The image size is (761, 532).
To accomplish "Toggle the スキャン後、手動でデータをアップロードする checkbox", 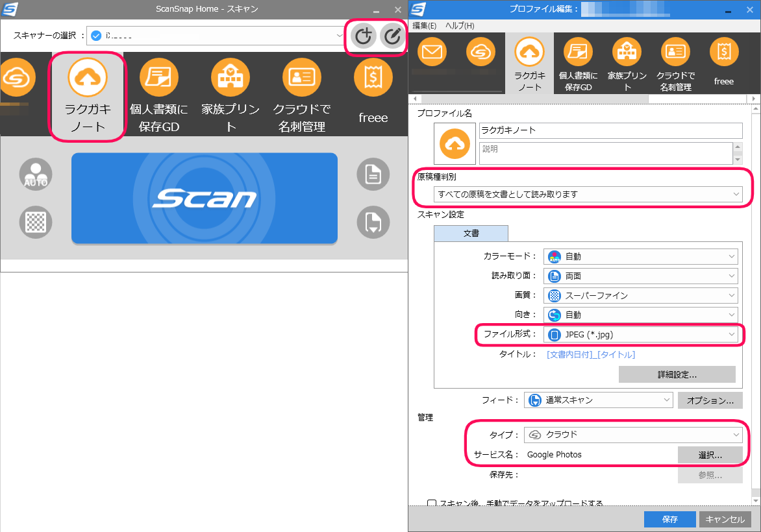I will [x=431, y=504].
